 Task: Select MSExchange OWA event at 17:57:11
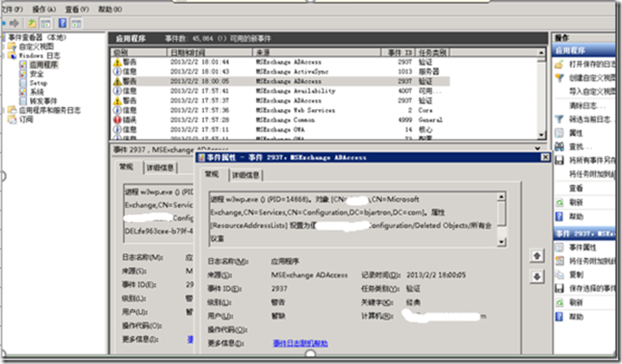(x=280, y=129)
